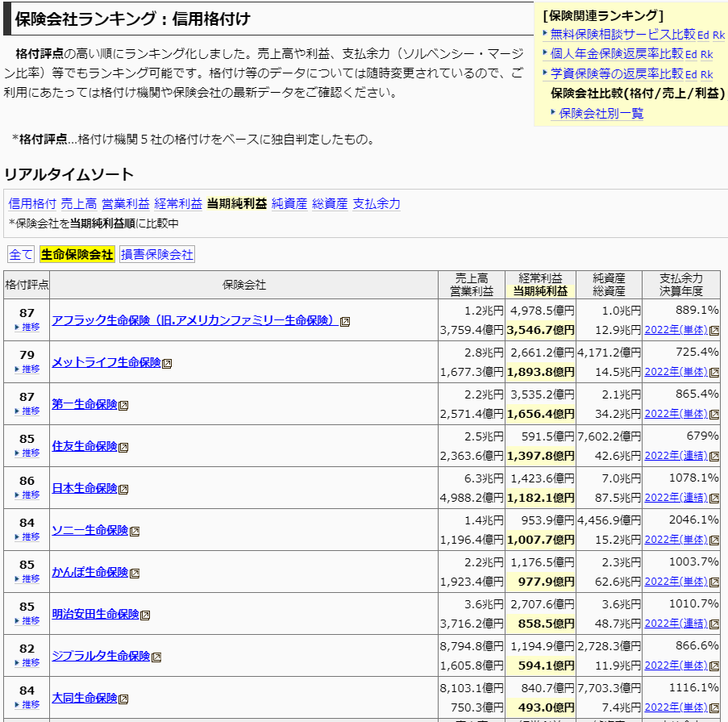Show 全て insurance companies filter
Viewport: 728px width, 722px height.
[21, 255]
